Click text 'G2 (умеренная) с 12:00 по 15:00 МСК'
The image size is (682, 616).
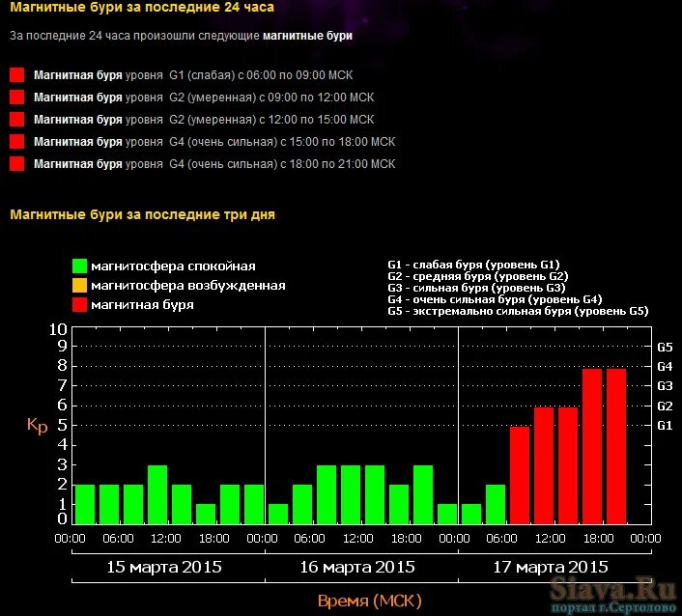click(271, 120)
